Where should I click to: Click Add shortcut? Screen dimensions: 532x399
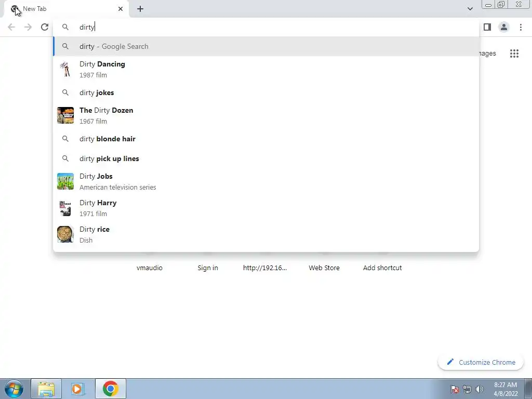click(x=382, y=268)
